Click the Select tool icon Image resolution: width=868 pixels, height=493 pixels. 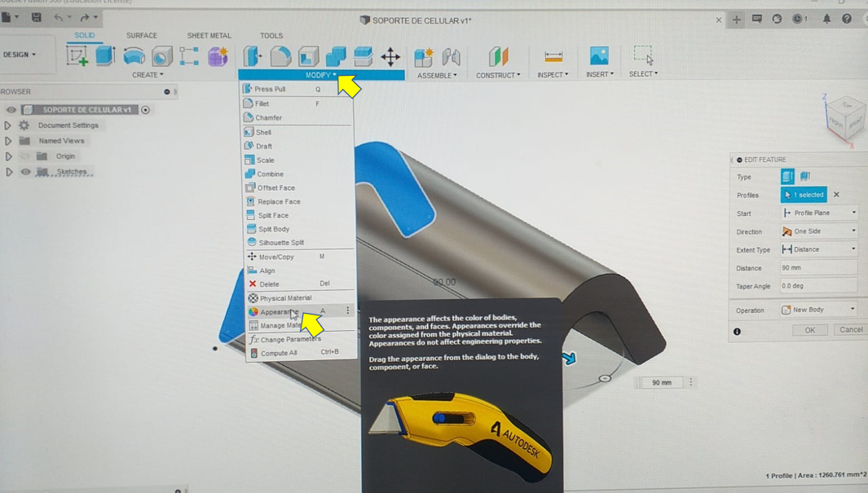(643, 55)
